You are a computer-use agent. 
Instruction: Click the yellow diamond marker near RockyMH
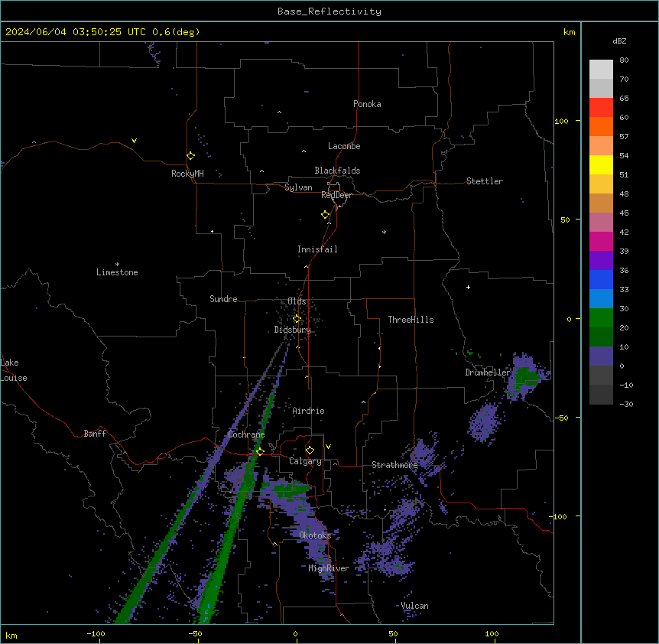[x=191, y=156]
